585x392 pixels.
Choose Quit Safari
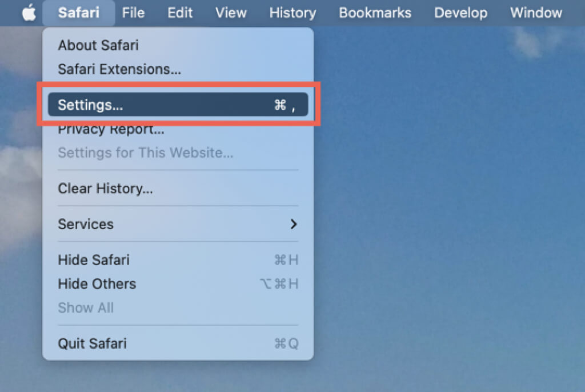coord(178,343)
